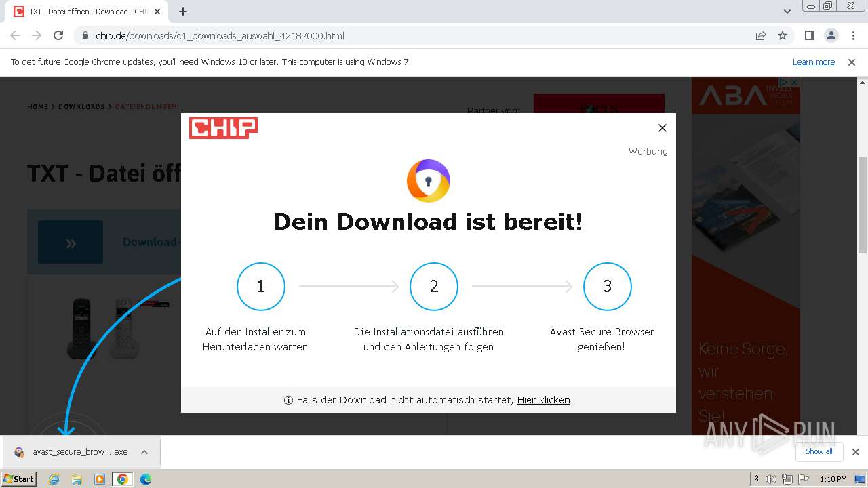Dismiss the Chrome update notification bar
This screenshot has height=488, width=868.
click(852, 62)
